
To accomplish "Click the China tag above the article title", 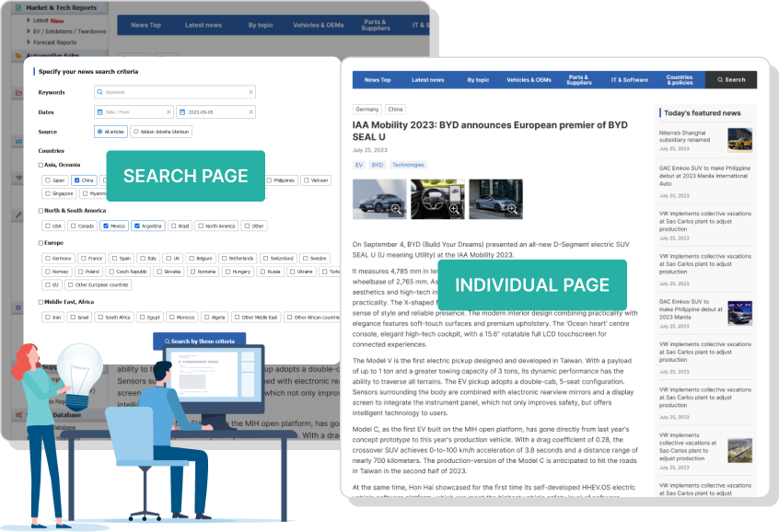I will pyautogui.click(x=395, y=110).
